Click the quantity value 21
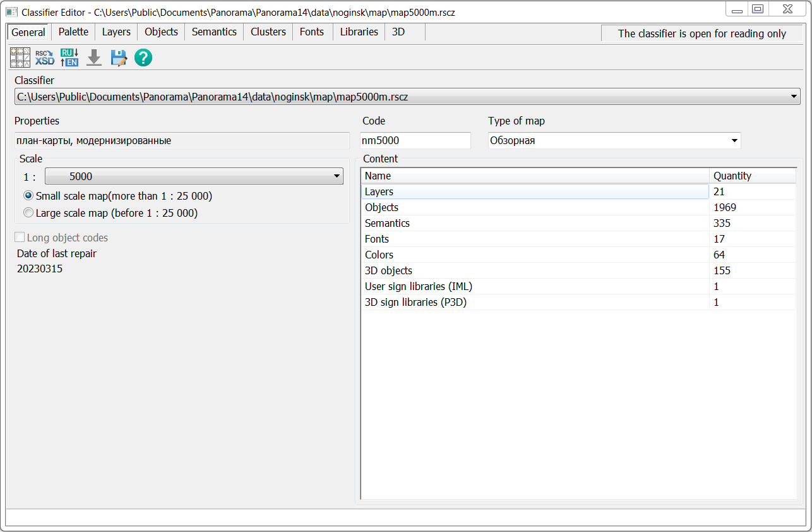 (719, 191)
